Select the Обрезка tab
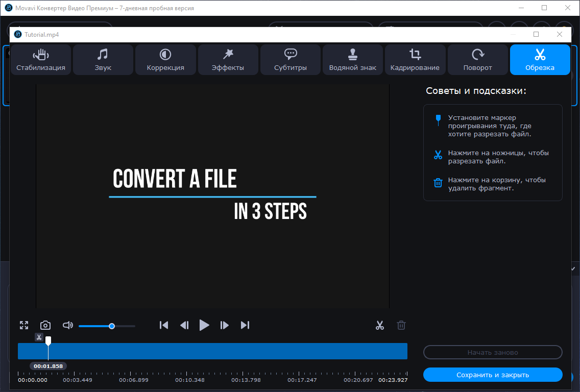The width and height of the screenshot is (580, 392). point(540,60)
